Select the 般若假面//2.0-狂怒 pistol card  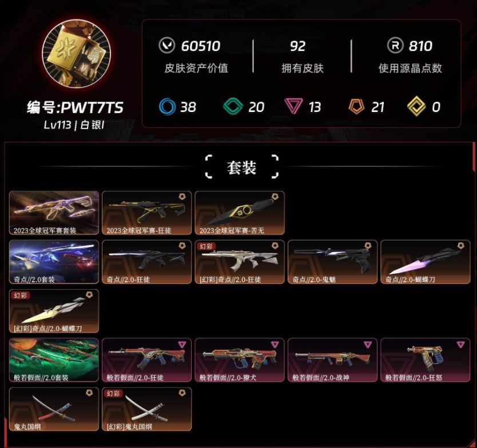pos(426,360)
